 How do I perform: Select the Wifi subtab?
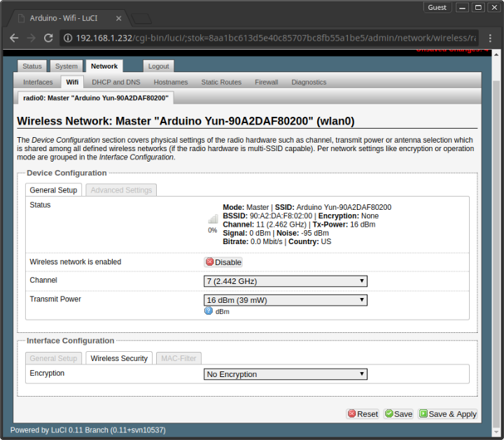tap(72, 82)
